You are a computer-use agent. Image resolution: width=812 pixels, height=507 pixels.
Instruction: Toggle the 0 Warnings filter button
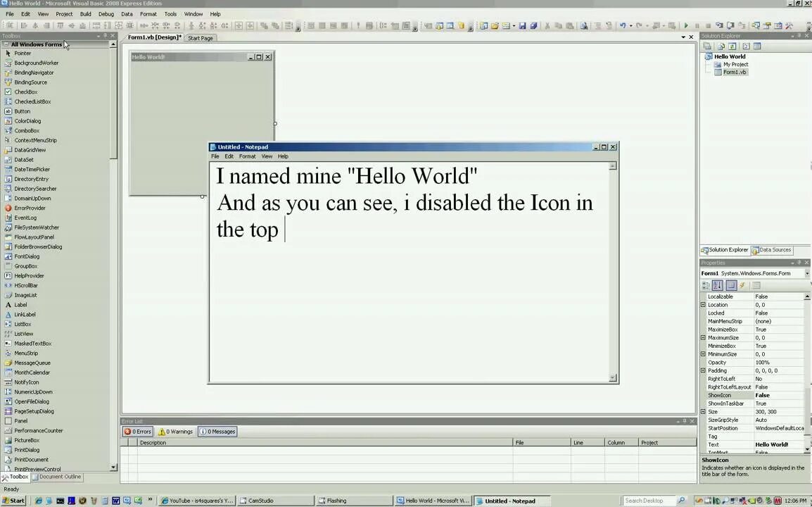click(x=175, y=432)
